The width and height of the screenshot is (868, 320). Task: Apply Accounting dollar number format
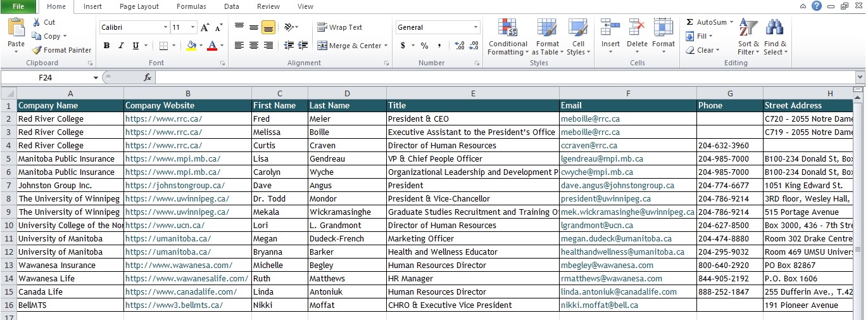tap(403, 46)
